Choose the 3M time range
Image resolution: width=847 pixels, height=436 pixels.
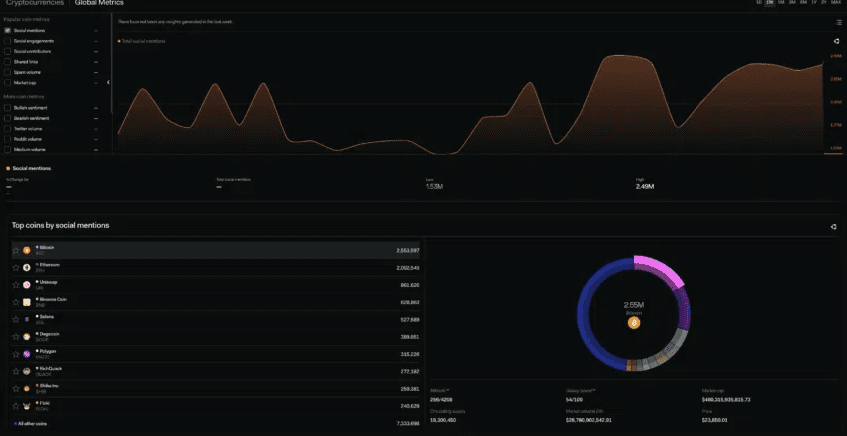click(792, 3)
